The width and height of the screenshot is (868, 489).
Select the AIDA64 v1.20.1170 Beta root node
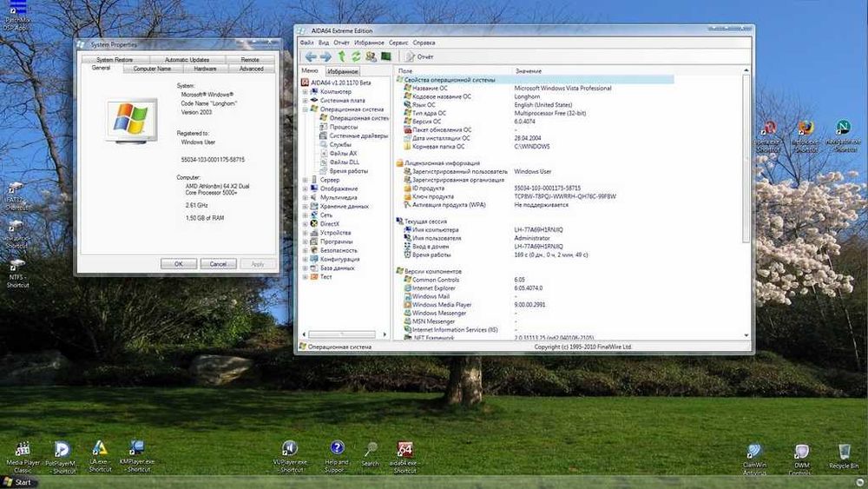(337, 83)
